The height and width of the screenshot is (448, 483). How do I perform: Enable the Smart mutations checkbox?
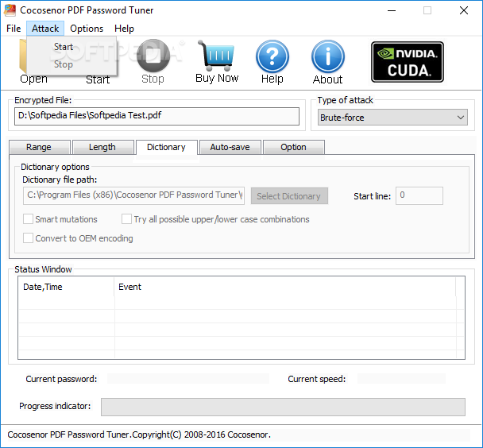coord(29,219)
